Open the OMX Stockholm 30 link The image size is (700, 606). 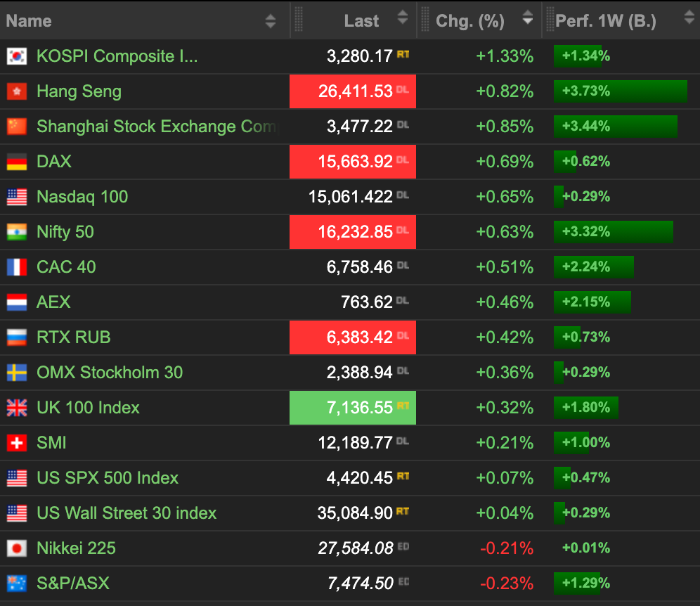click(x=110, y=373)
